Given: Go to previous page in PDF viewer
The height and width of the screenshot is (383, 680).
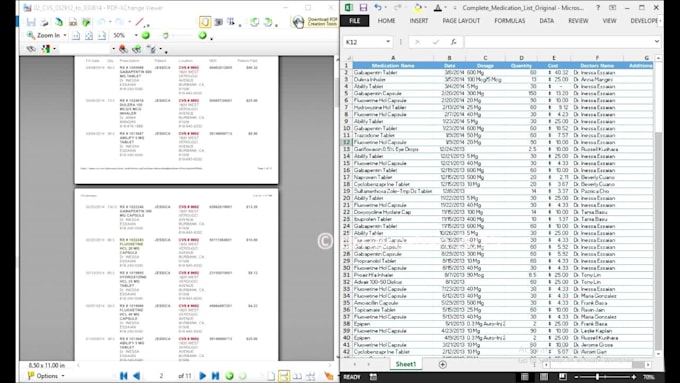Looking at the screenshot, I should (137, 376).
